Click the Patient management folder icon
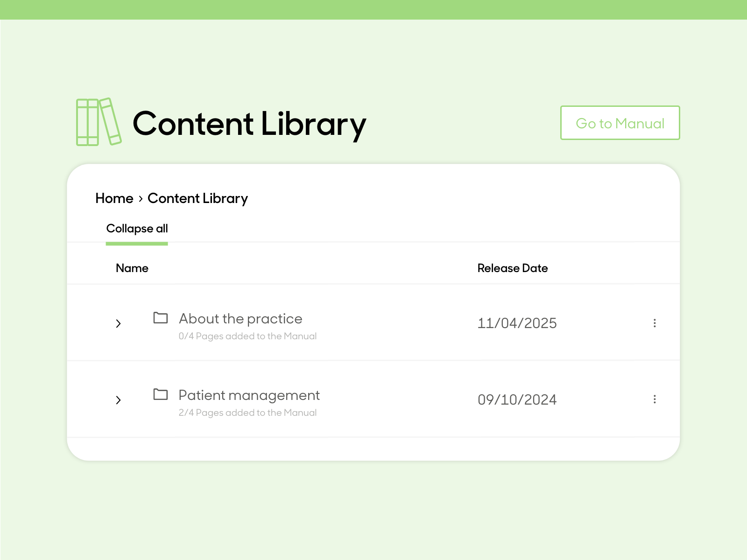Viewport: 747px width, 560px height. 161,394
